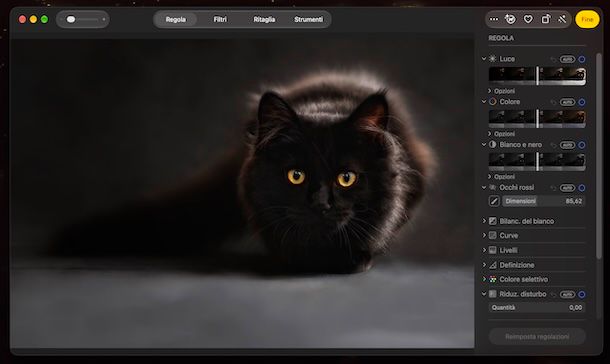
Task: Click the black cat photo in the canvas
Action: tap(242, 193)
